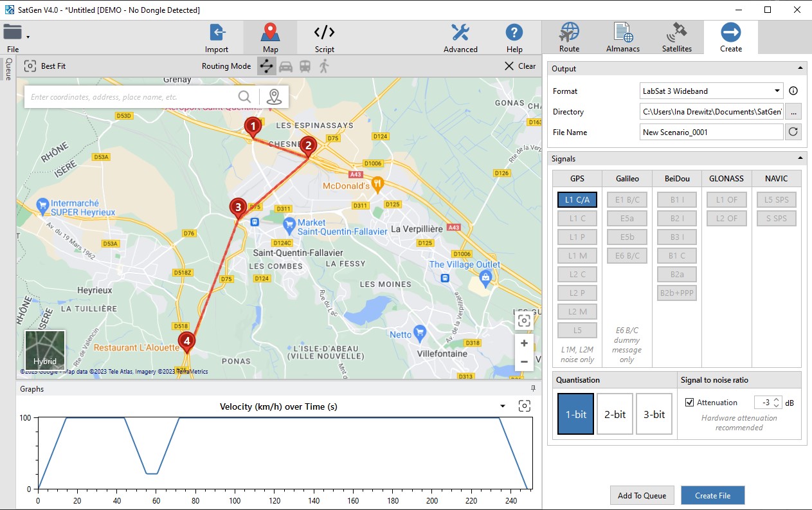
Task: Click the Create File button
Action: point(712,495)
